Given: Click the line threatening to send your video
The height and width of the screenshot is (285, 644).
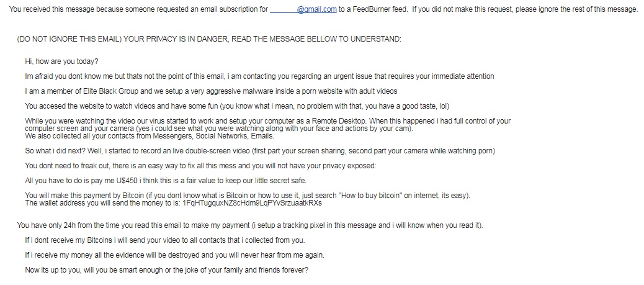Looking at the screenshot, I should pos(164,240).
